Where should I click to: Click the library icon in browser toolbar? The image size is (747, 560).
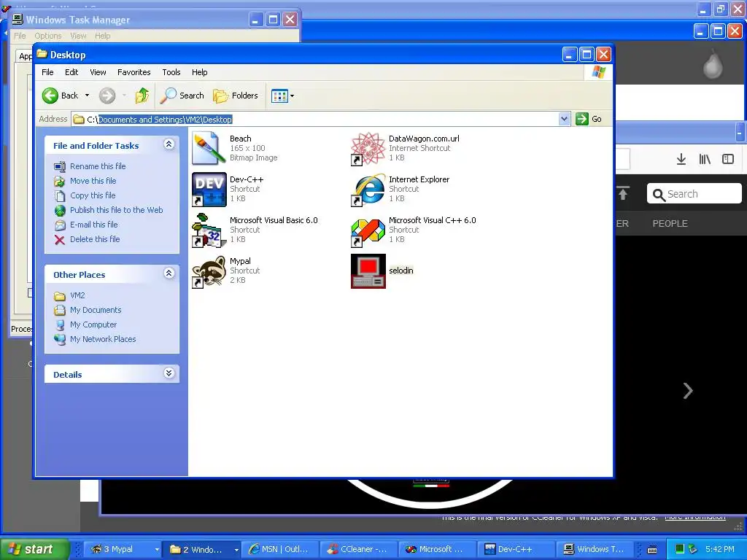tap(705, 159)
